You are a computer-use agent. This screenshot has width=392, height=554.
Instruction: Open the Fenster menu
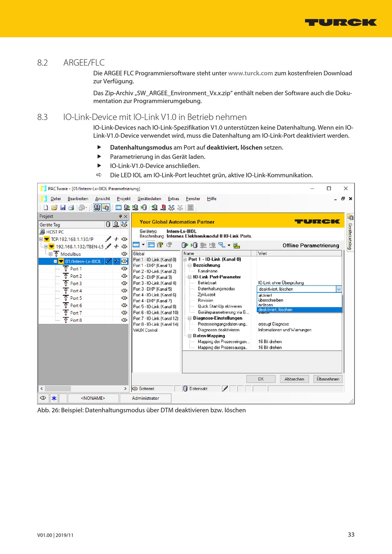(x=193, y=199)
